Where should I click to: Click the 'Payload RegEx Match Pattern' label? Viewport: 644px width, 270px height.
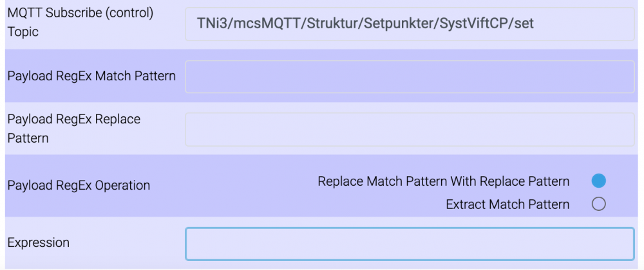91,76
